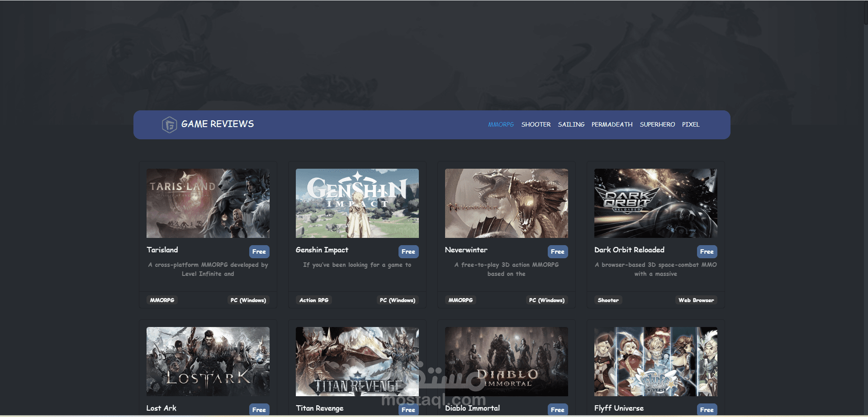Click Free on the Dark Orbit Reloaded card
868x417 pixels.
[707, 251]
